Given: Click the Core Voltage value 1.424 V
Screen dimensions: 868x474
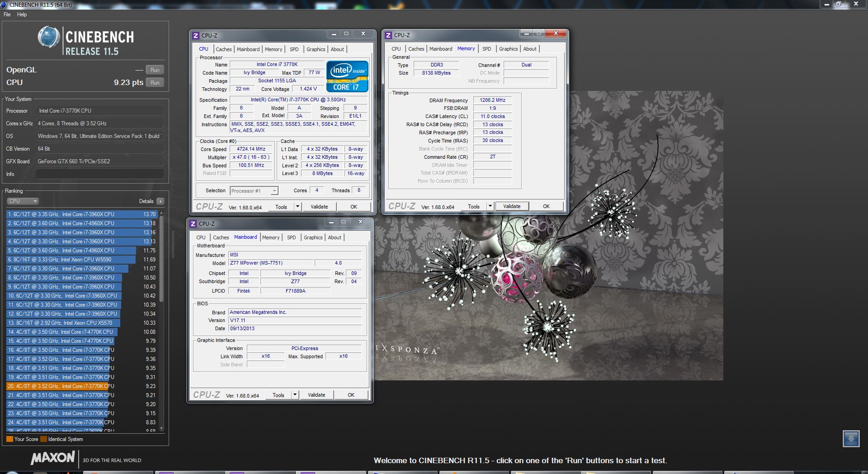Looking at the screenshot, I should pos(308,89).
